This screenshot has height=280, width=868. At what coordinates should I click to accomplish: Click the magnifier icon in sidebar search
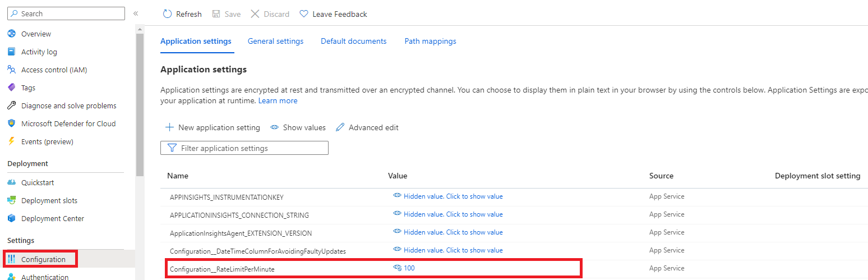point(14,13)
